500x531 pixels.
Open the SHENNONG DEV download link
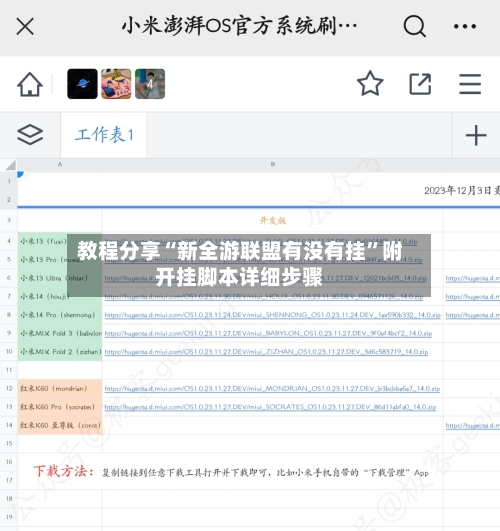(272, 315)
